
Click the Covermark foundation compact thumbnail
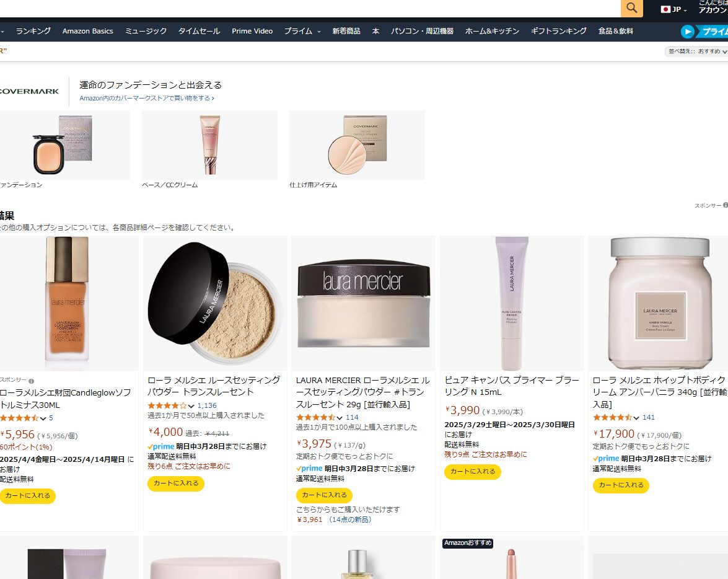[64, 145]
